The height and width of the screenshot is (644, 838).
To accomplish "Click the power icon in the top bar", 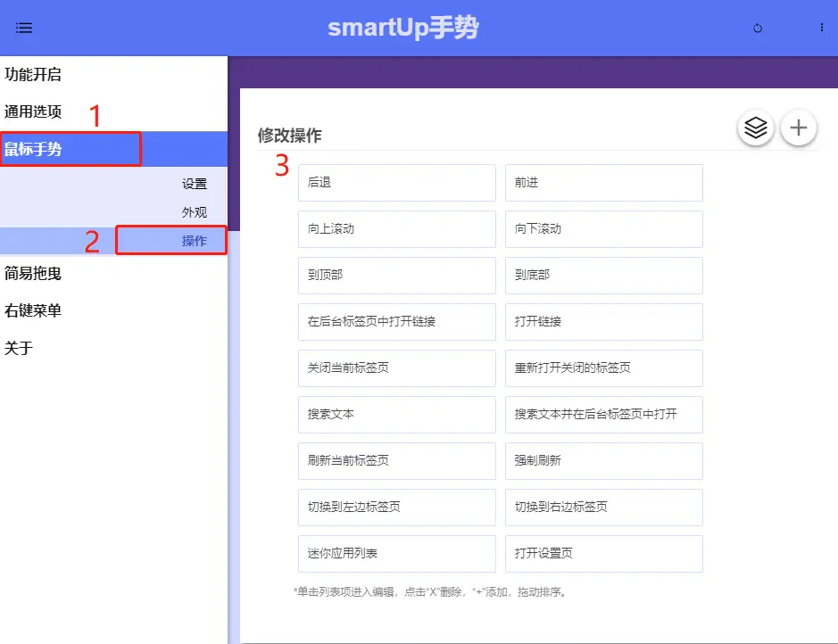I will [757, 28].
